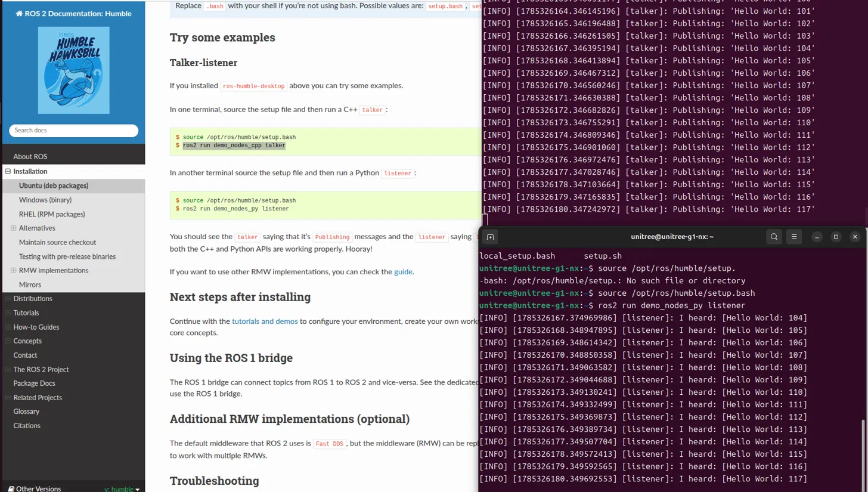Click the 'ros-humble-desktop' inline code

click(254, 86)
